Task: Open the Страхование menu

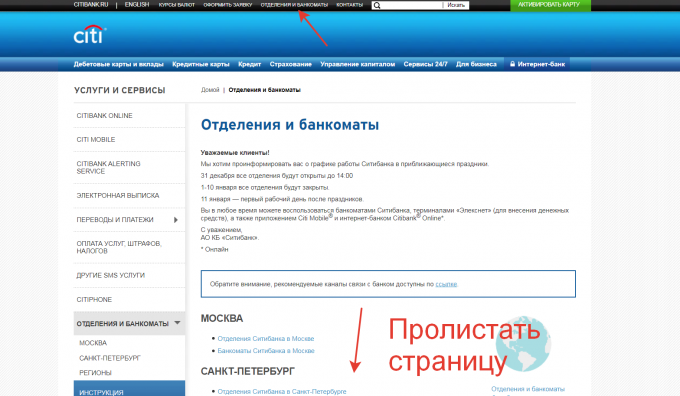Action: pyautogui.click(x=291, y=64)
